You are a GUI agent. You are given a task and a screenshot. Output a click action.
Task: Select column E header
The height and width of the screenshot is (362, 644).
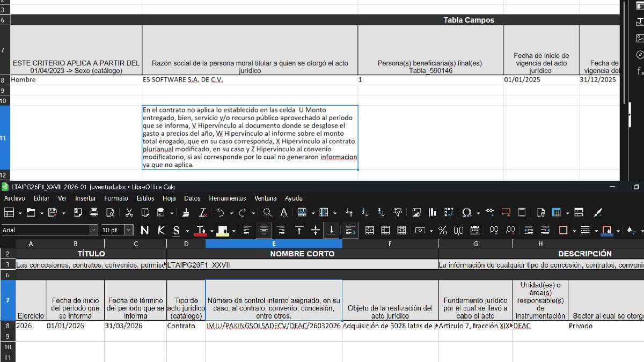274,244
